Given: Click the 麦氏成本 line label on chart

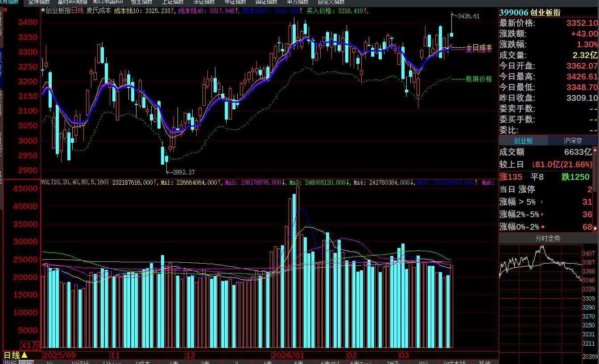Looking at the screenshot, I should pyautogui.click(x=479, y=50).
